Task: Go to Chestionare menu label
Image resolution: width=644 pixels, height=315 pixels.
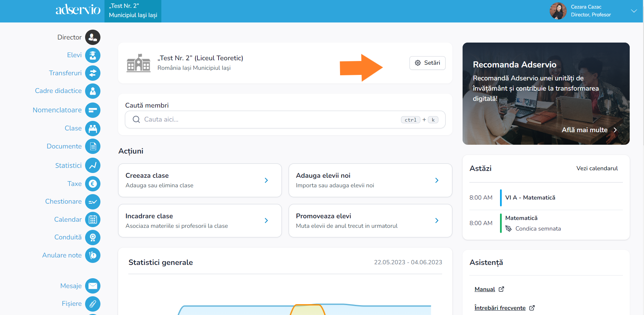Action: (63, 202)
